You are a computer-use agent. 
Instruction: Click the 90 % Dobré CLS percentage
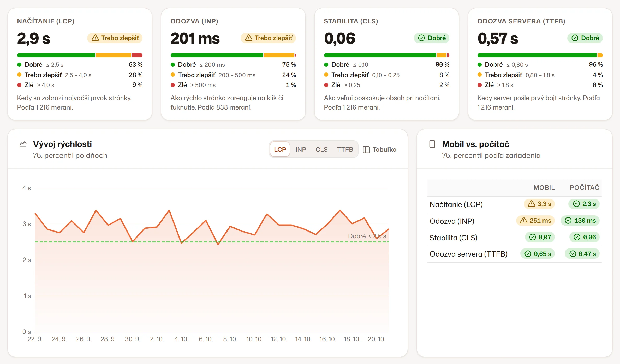(443, 64)
